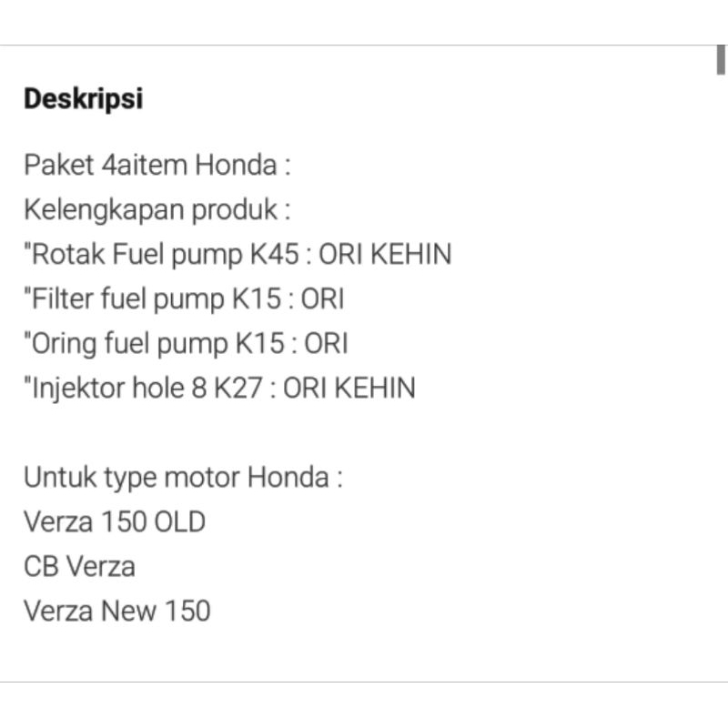
Task: Click the 'Kelengkapan produk' text line
Action: coord(157,210)
